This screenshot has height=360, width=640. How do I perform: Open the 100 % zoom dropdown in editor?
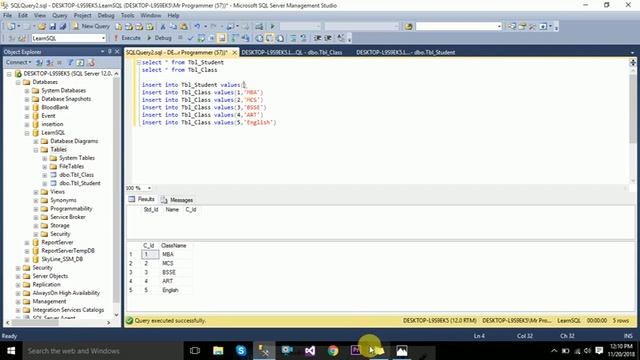click(x=149, y=188)
